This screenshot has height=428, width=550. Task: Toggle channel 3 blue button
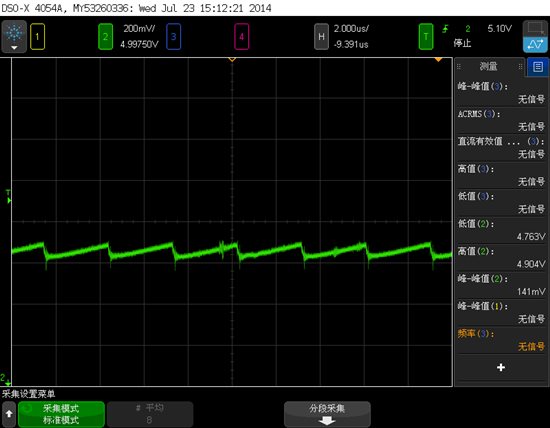[173, 36]
